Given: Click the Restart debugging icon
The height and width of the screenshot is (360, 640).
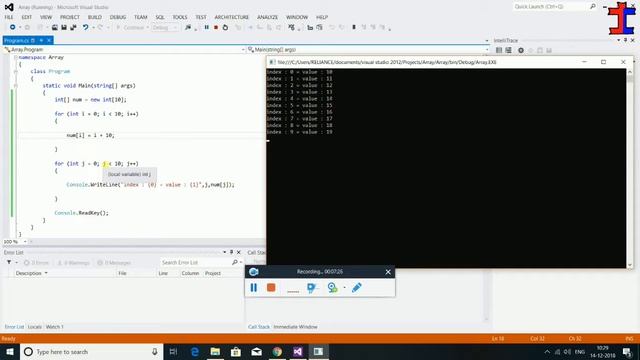Looking at the screenshot, I should click(x=225, y=27).
